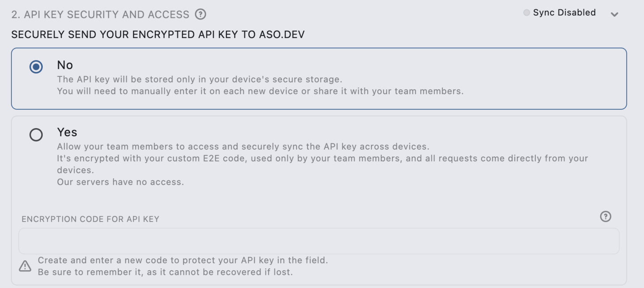Enable secure API key syncing via Yes radio
644x288 pixels.
pos(36,135)
